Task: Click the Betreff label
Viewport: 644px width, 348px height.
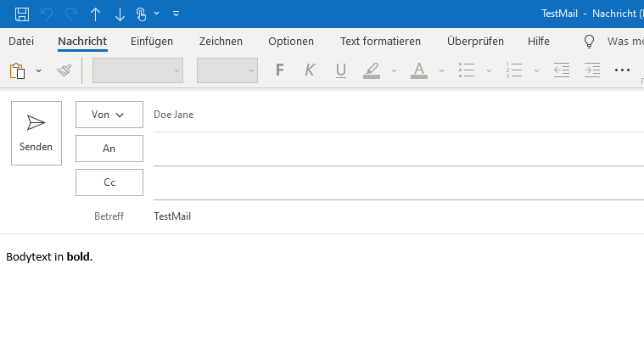Action: click(109, 216)
